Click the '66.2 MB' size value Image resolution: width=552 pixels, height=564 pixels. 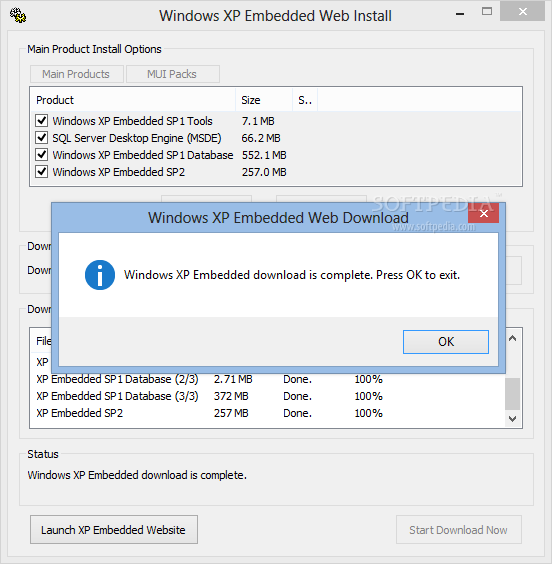pyautogui.click(x=261, y=138)
